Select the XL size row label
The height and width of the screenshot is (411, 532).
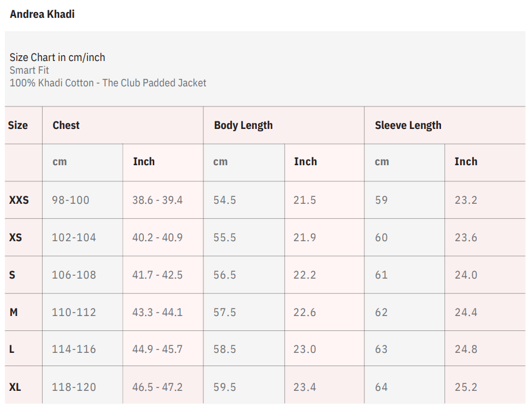pyautogui.click(x=15, y=387)
